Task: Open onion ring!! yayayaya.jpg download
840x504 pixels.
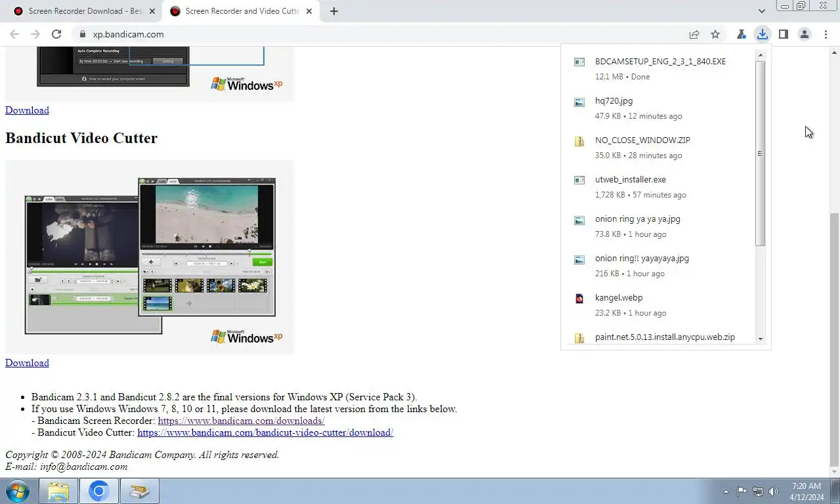Action: point(642,259)
